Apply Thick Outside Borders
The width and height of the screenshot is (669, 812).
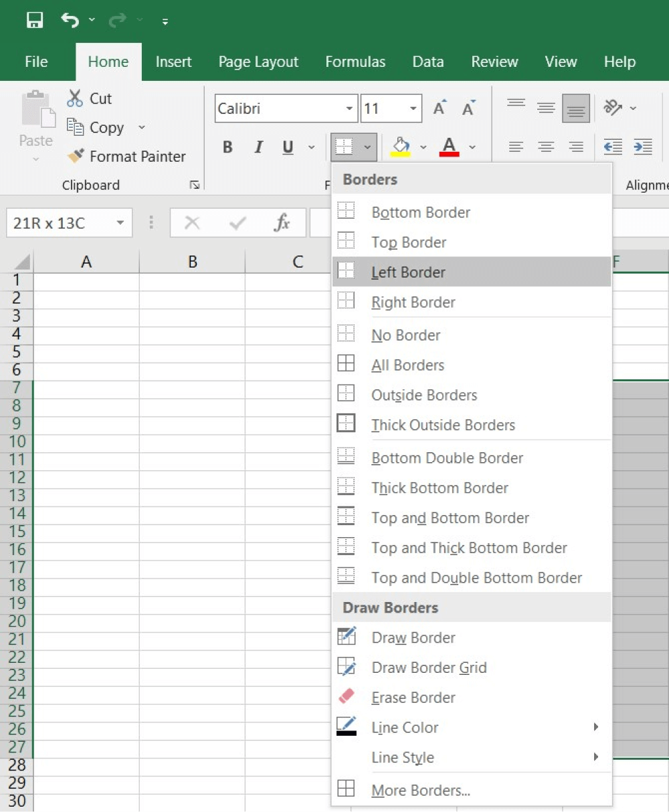[x=472, y=425]
